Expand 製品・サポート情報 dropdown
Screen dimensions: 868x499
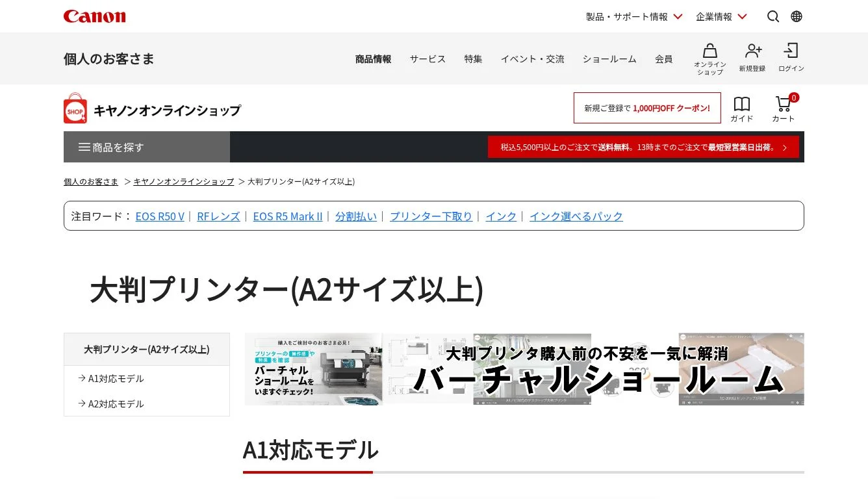pyautogui.click(x=634, y=16)
